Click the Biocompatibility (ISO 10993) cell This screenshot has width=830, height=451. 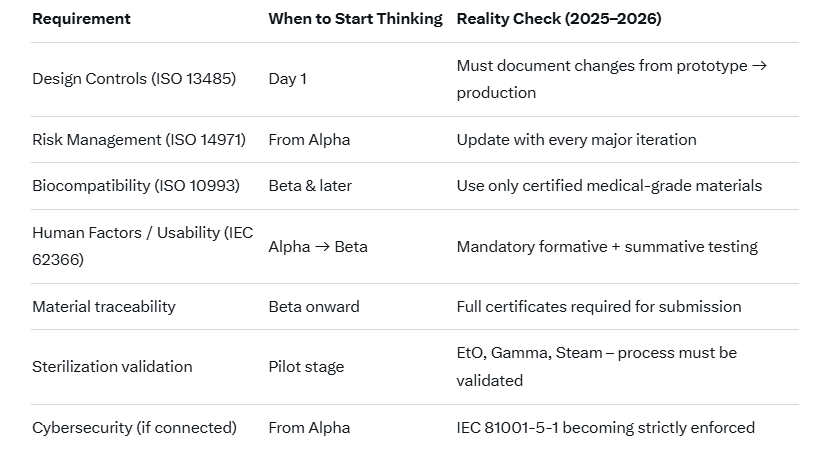point(136,186)
